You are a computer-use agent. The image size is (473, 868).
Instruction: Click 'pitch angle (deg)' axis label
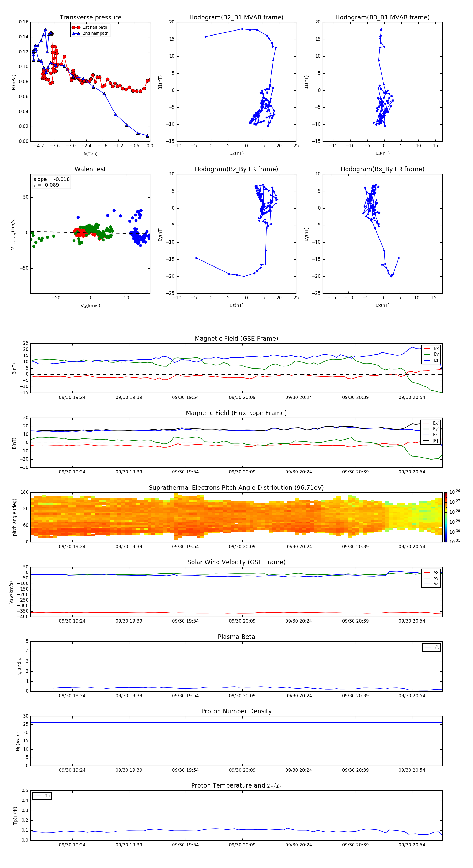14,517
